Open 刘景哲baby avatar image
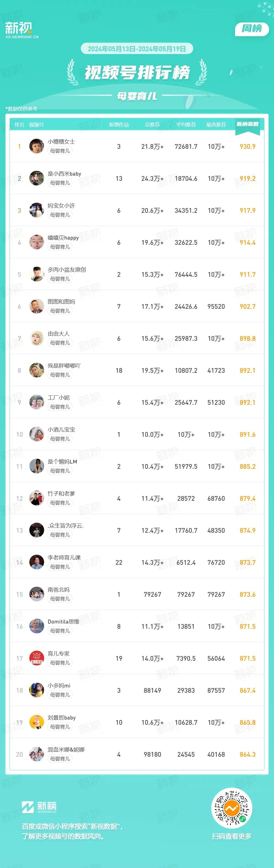This screenshot has height=868, width=274. click(36, 722)
